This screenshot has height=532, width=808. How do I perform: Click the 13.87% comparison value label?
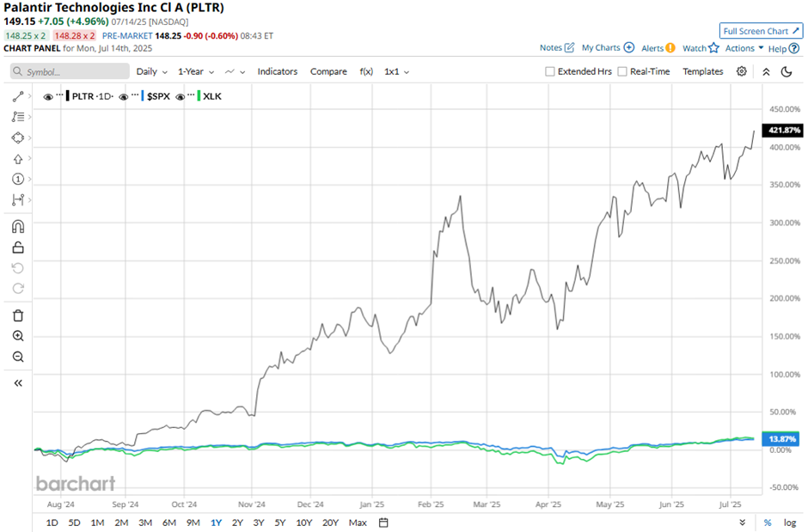click(x=781, y=439)
